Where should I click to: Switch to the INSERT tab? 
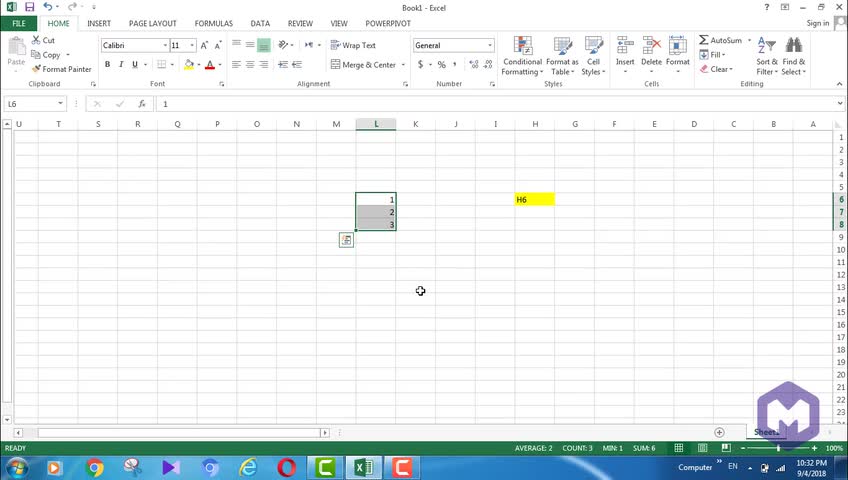pyautogui.click(x=99, y=23)
